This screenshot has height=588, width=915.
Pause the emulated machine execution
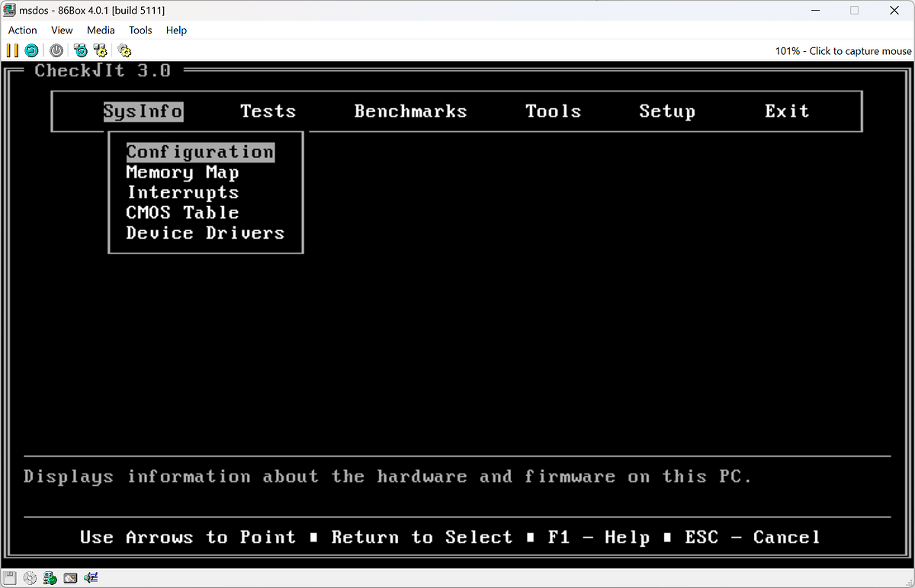tap(12, 50)
